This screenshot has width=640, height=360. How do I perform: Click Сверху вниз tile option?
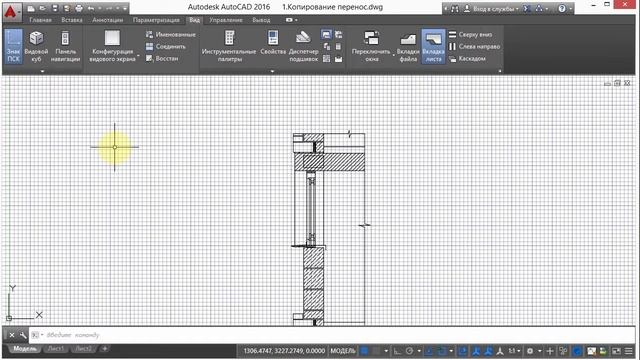470,35
